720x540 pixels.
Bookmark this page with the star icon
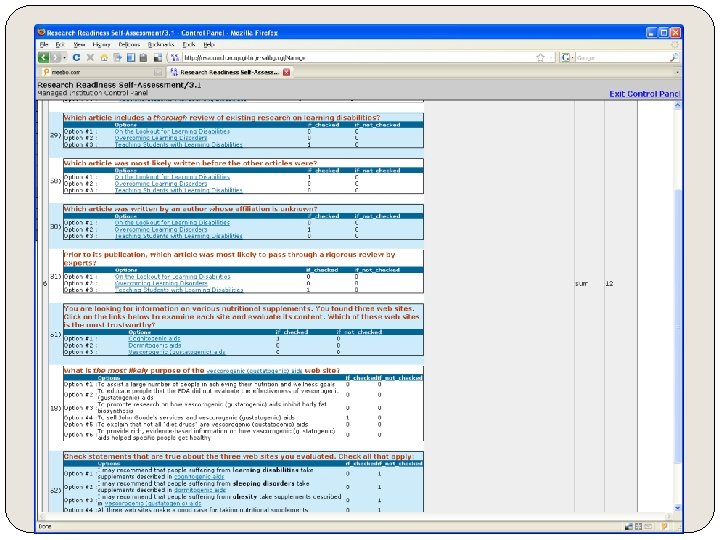[540, 57]
